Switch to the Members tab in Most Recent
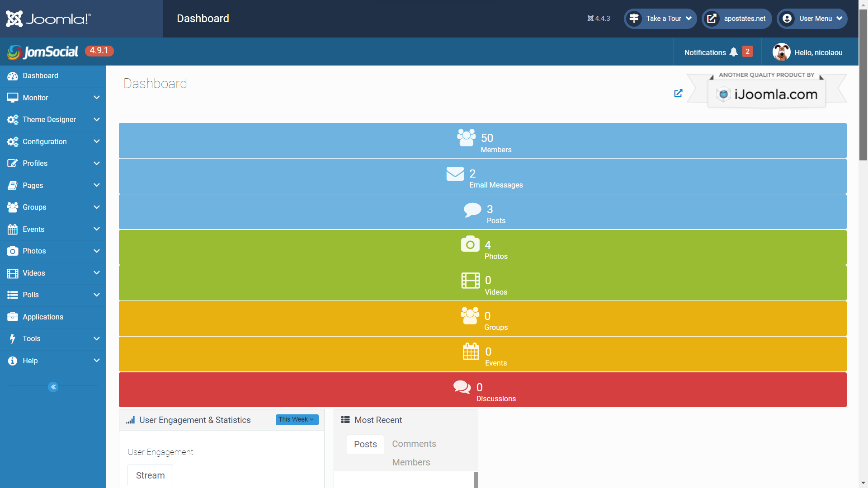Screen dimensions: 868x488 pyautogui.click(x=411, y=462)
